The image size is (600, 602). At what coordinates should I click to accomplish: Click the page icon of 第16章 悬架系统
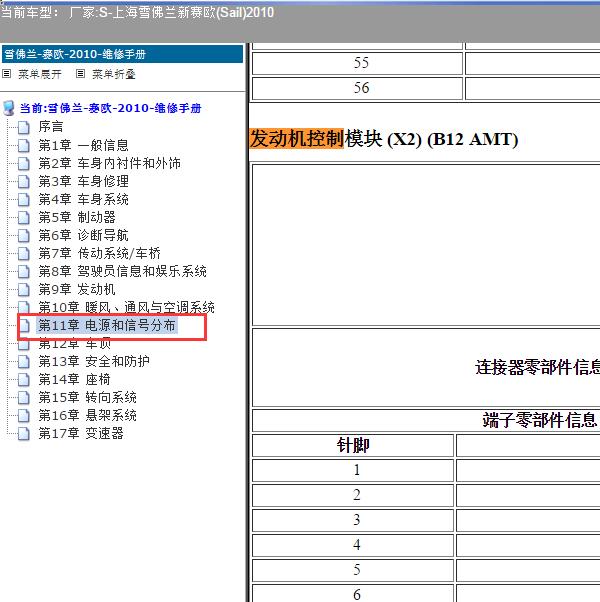(24, 415)
